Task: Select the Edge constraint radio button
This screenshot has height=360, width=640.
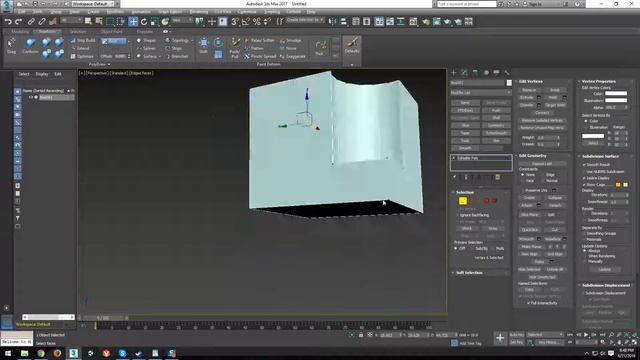Action: click(543, 175)
